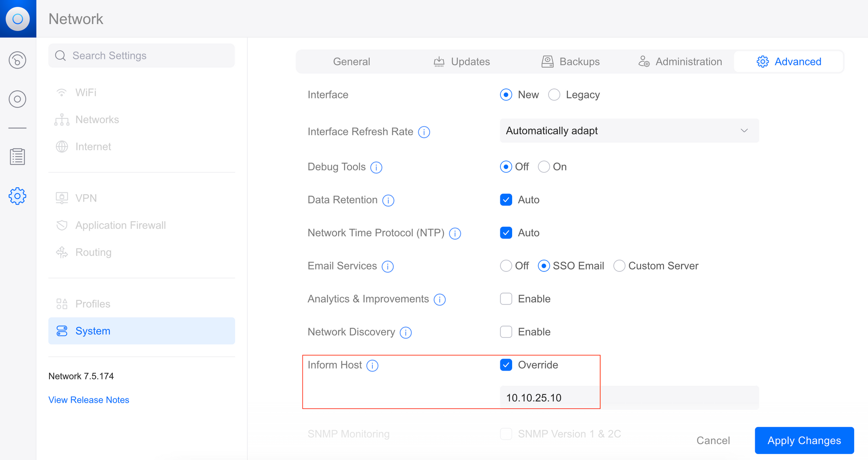868x460 pixels.
Task: Switch to the General tab
Action: click(x=352, y=62)
